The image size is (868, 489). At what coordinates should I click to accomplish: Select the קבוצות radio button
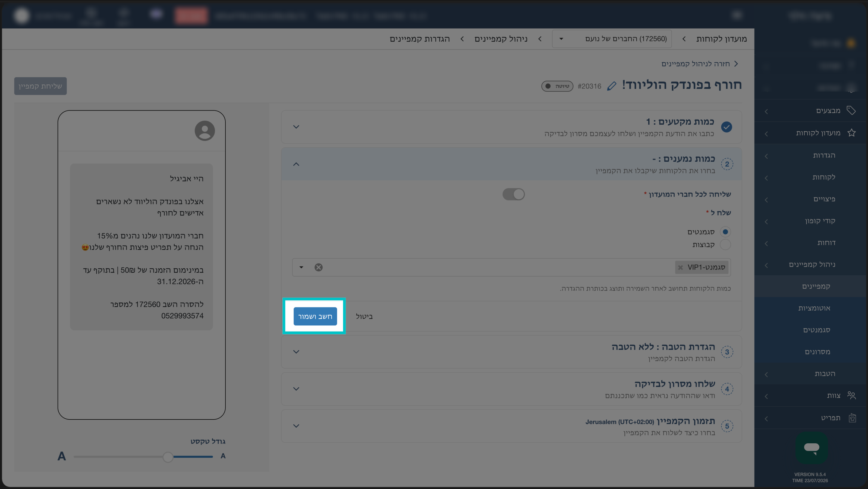(x=725, y=244)
